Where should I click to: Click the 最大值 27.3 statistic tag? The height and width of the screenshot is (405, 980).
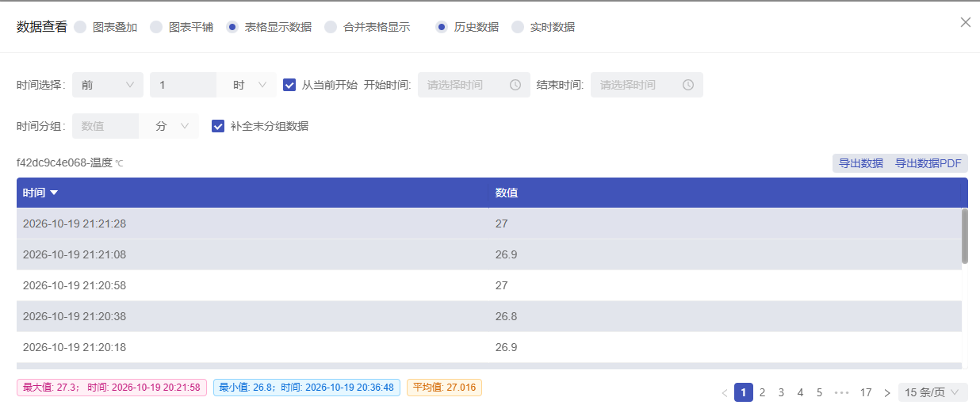pyautogui.click(x=112, y=388)
